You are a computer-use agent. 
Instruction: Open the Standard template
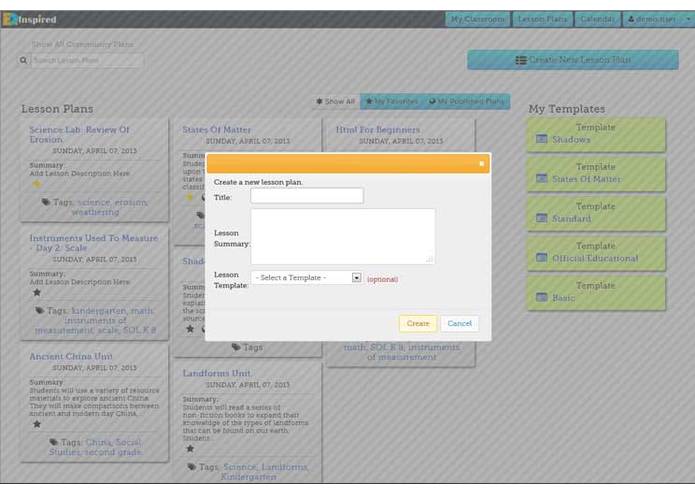[x=596, y=214]
